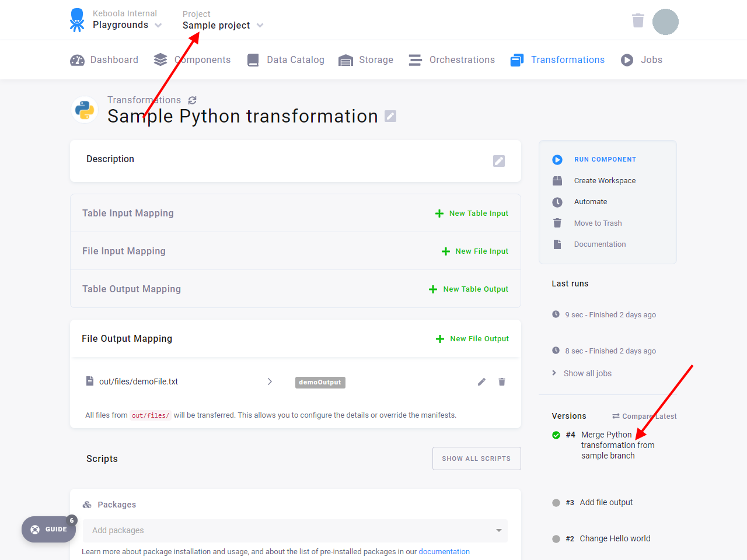Viewport: 747px width, 560px height.
Task: Click Move to Trash
Action: click(x=598, y=223)
